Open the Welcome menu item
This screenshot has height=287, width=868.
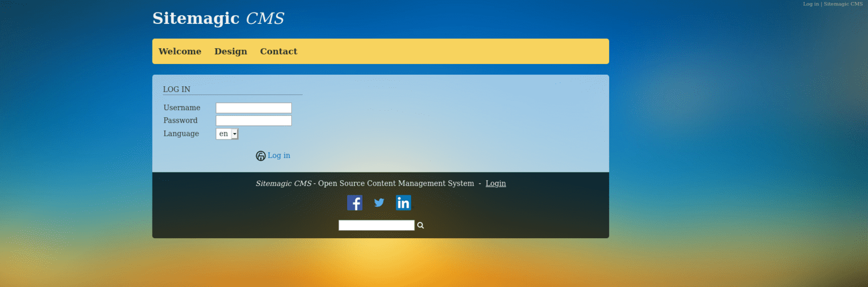[x=180, y=52]
